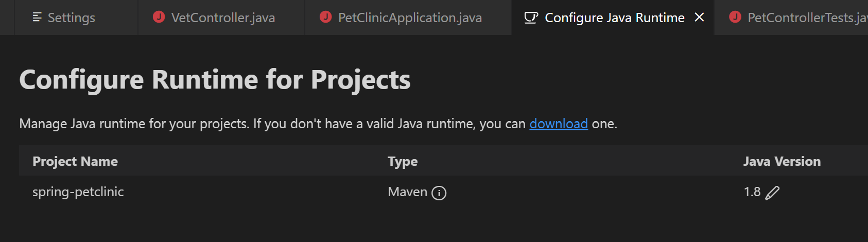Edit Java version with pencil icon

[x=772, y=193]
